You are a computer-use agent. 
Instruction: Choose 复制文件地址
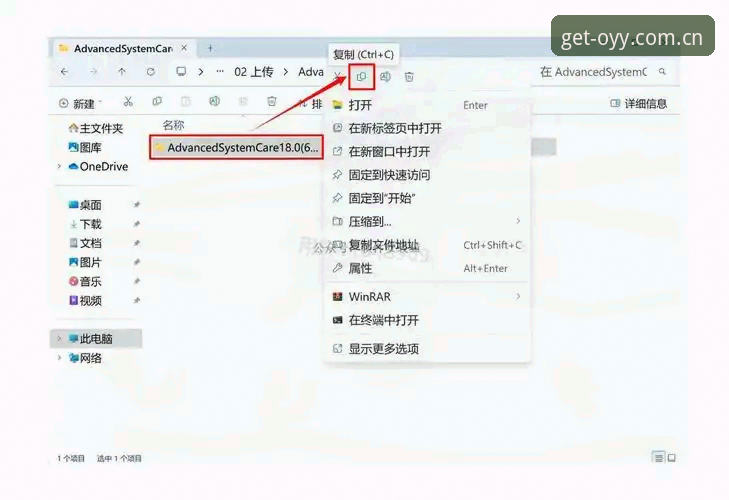coord(428,245)
